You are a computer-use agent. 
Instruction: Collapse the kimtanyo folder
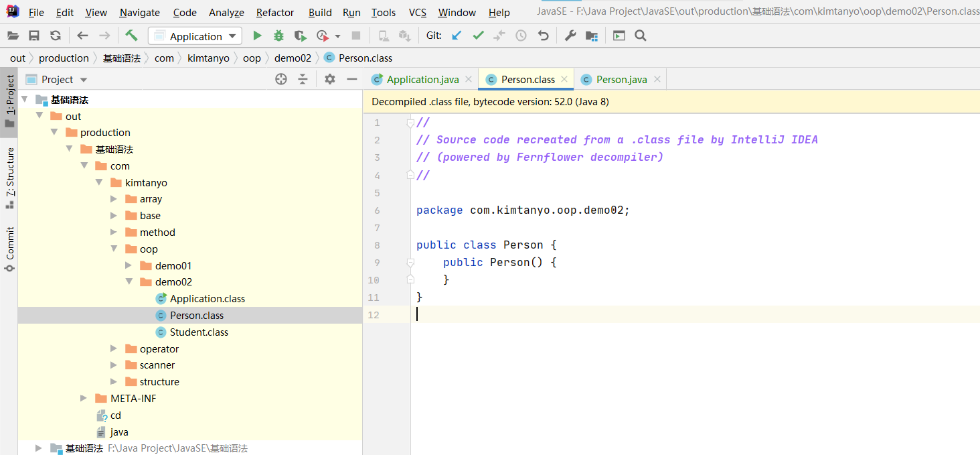99,182
